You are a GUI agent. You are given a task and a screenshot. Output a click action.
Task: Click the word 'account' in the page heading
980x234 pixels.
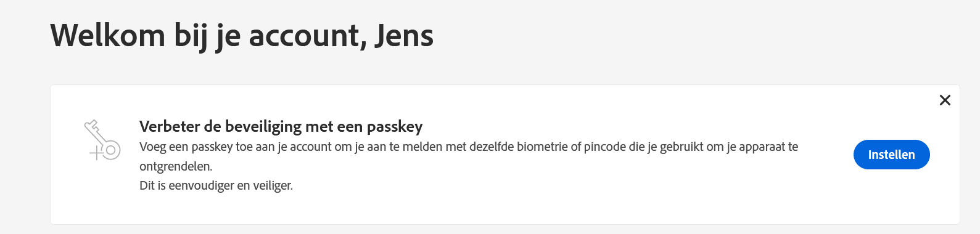click(x=305, y=37)
